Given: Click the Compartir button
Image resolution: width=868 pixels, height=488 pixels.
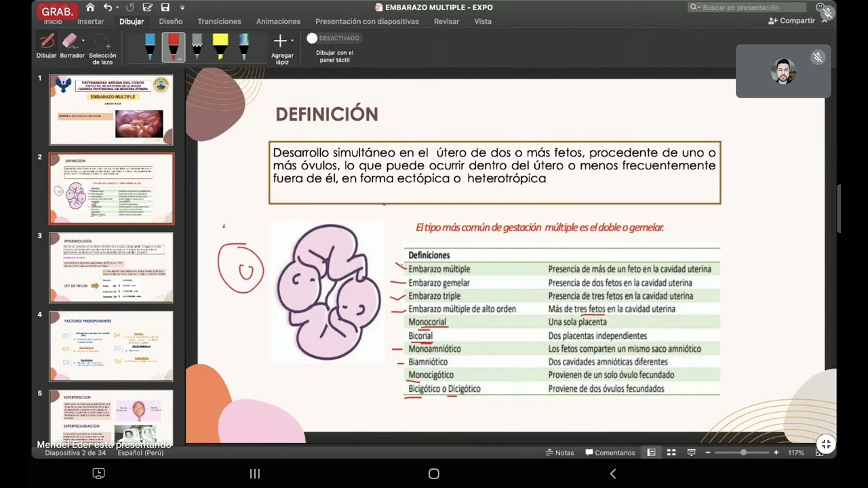Looking at the screenshot, I should click(x=792, y=20).
